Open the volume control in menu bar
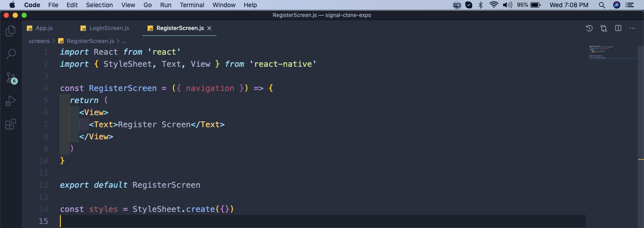This screenshot has height=228, width=644. (x=508, y=5)
